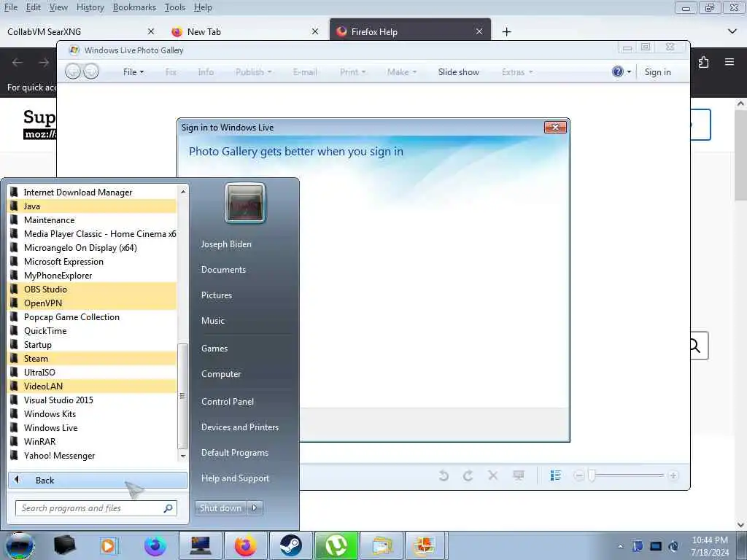Expand the Windows Live folder
The image size is (747, 560).
click(93, 427)
